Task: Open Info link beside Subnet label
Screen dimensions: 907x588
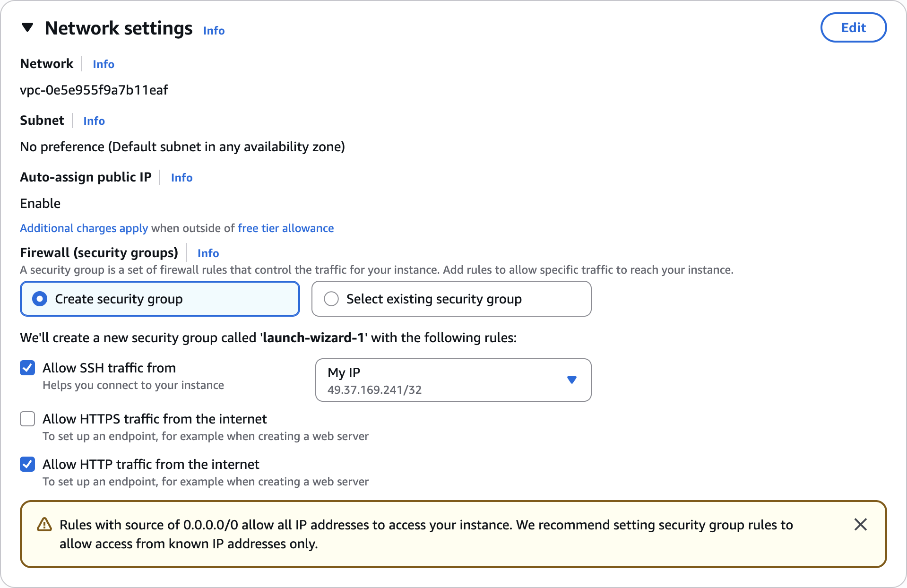Action: tap(94, 121)
